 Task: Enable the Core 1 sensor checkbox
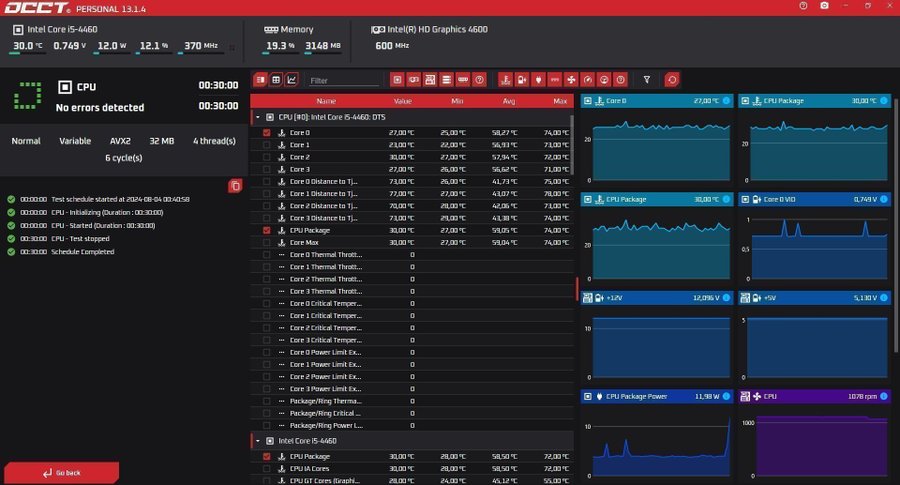[266, 145]
